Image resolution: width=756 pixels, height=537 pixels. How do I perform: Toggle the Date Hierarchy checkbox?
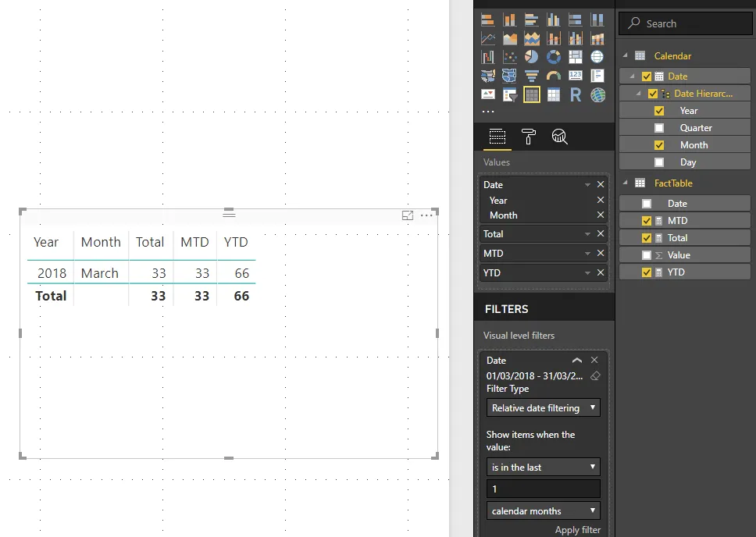pos(653,94)
